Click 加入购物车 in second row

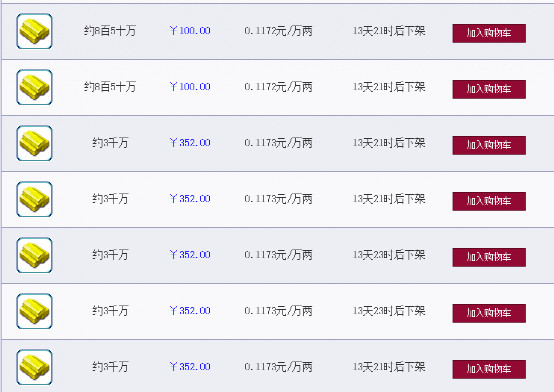click(x=489, y=89)
